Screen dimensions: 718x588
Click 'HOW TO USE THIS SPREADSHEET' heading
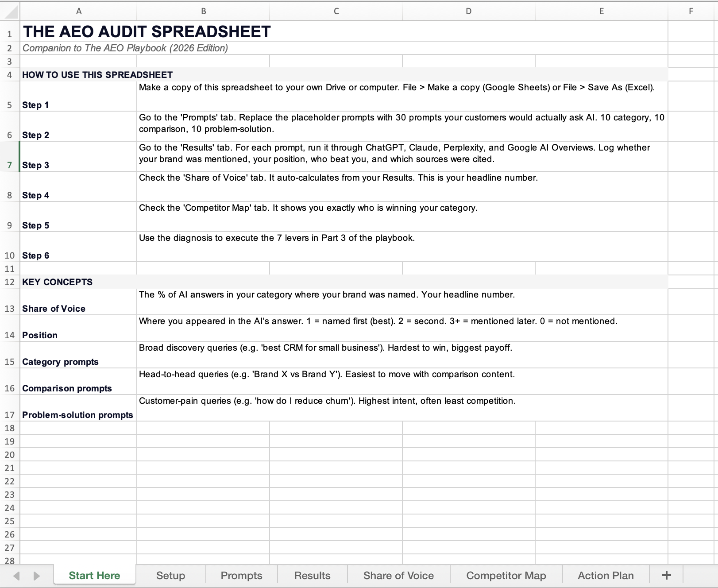97,75
